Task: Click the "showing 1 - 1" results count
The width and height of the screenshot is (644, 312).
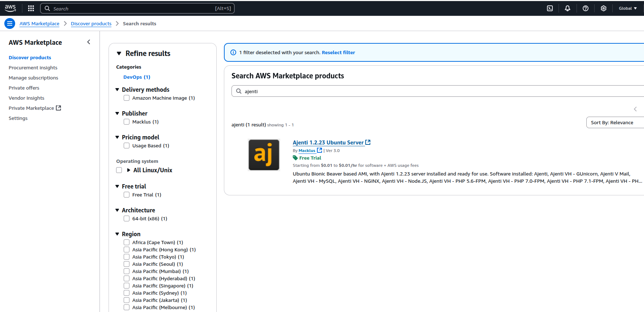Action: (x=281, y=125)
